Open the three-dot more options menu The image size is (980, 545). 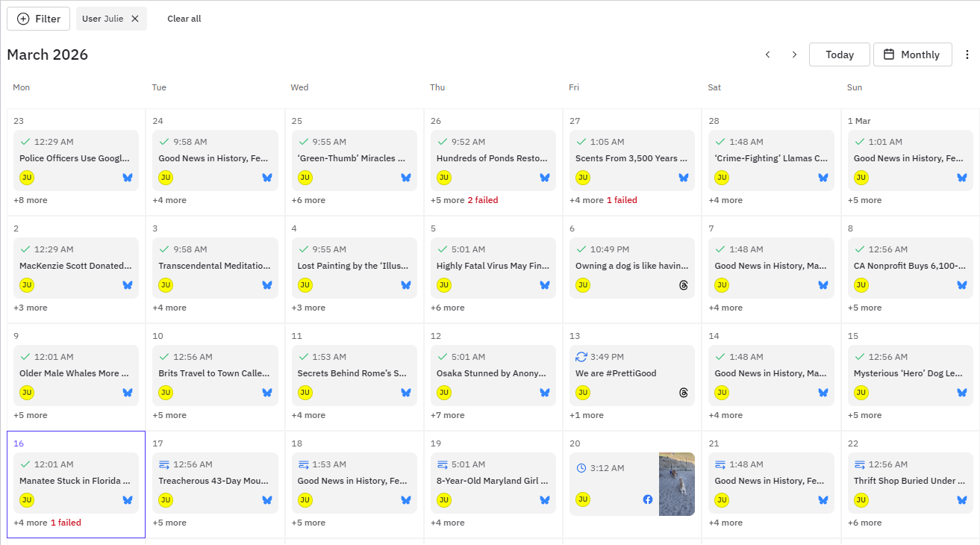967,54
